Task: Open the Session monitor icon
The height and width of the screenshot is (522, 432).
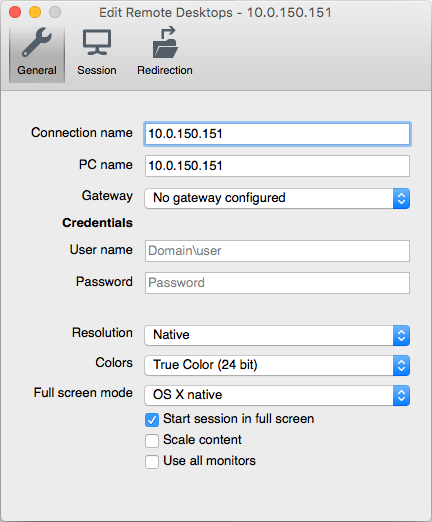Action: point(97,42)
